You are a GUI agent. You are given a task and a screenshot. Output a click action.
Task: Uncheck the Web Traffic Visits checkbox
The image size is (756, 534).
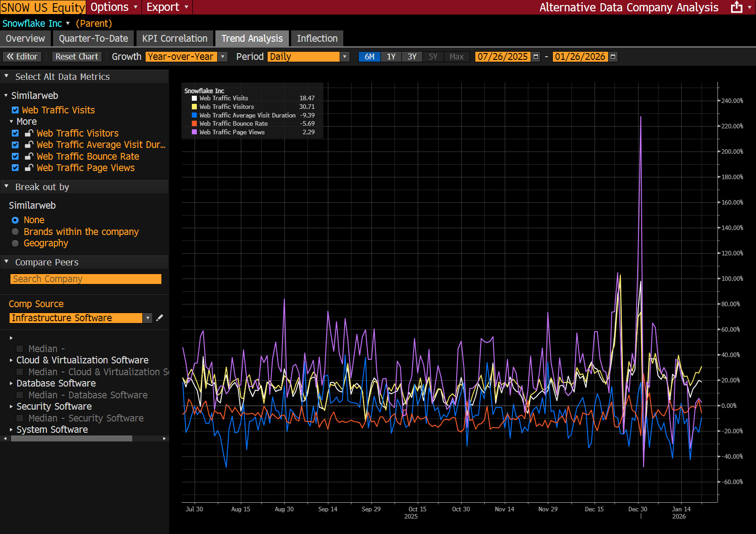(15, 110)
